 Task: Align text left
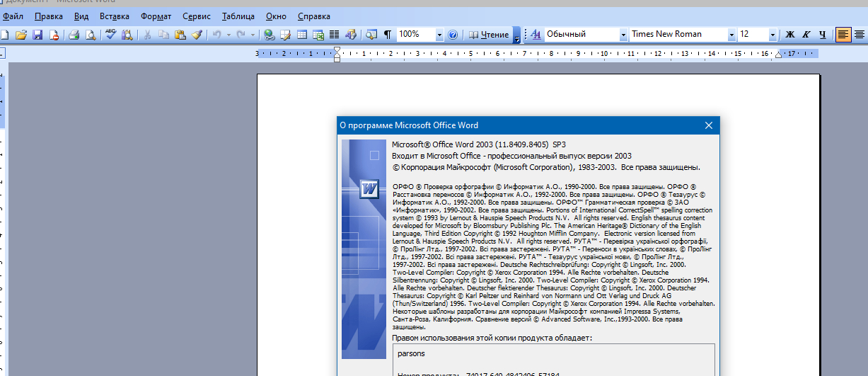click(843, 34)
